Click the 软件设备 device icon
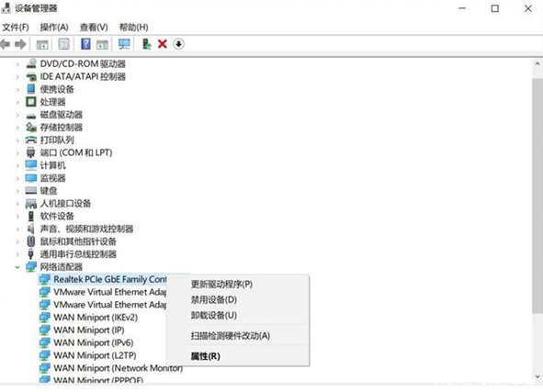The image size is (543, 392). point(31,216)
